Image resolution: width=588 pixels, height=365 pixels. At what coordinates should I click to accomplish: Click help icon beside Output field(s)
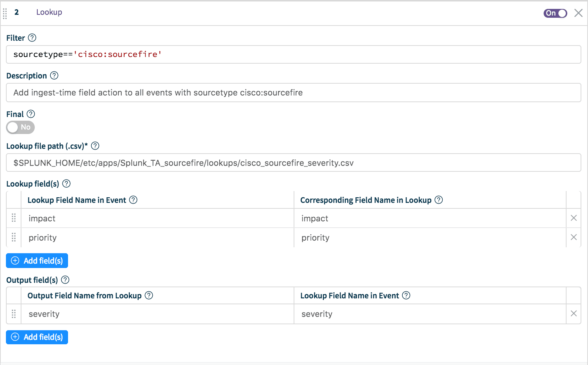[65, 280]
